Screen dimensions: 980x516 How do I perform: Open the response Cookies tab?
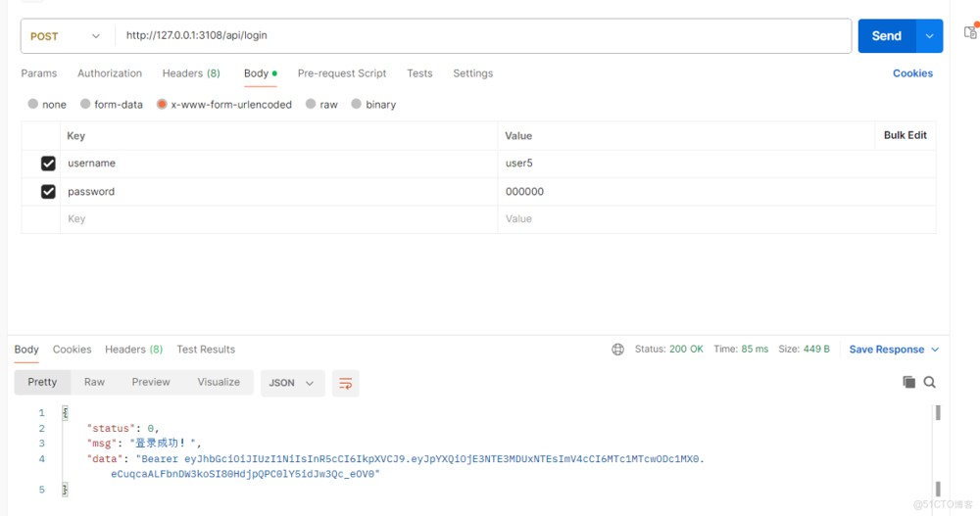[x=72, y=350]
